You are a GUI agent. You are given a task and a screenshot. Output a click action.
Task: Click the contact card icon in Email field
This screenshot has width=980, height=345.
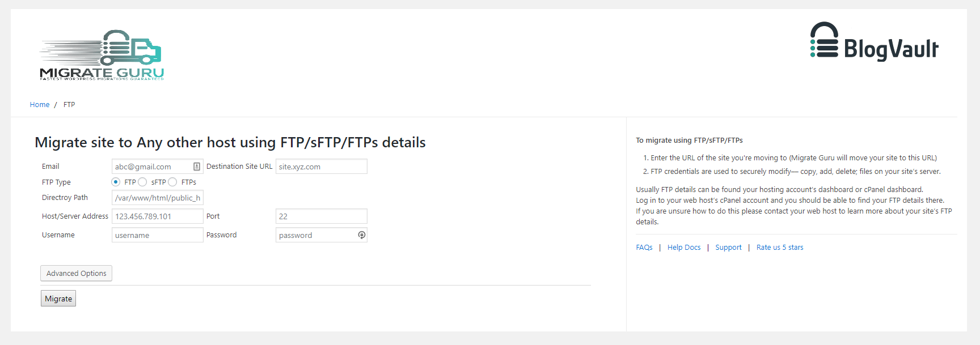[197, 167]
